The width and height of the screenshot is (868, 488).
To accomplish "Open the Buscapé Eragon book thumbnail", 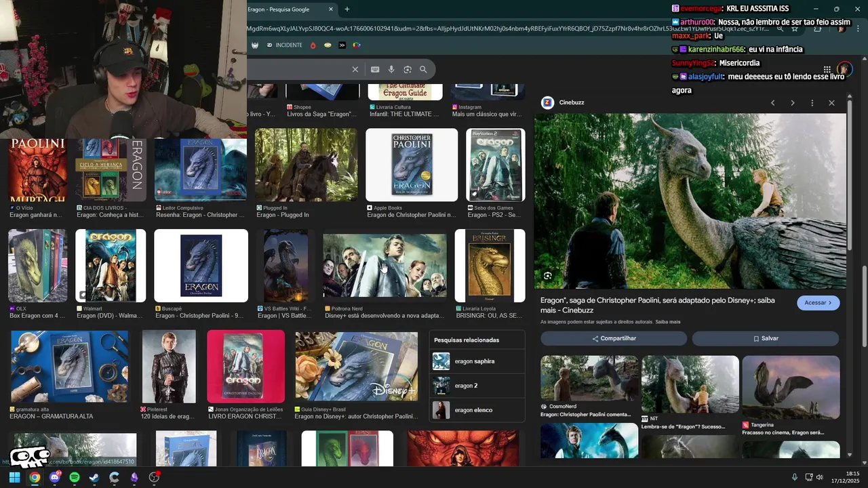I will pyautogui.click(x=201, y=266).
